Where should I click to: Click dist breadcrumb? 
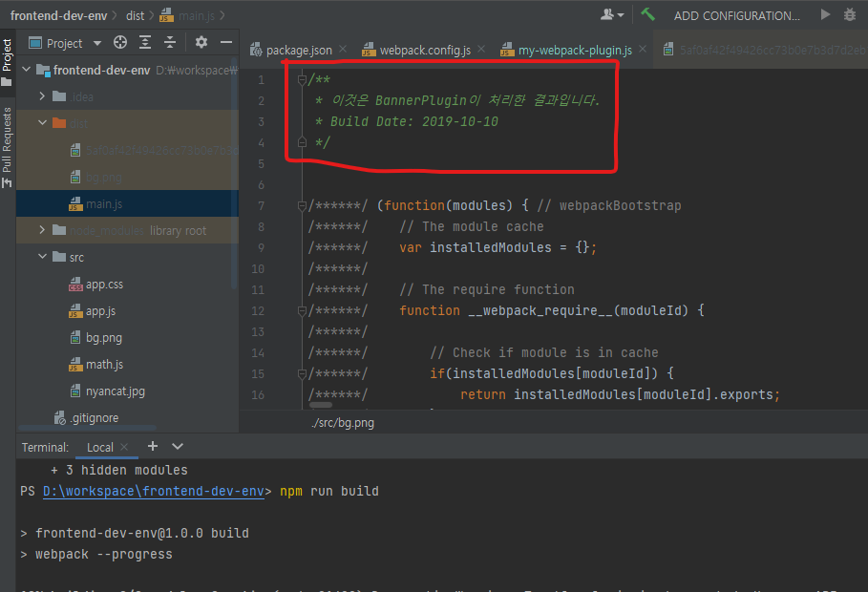(x=135, y=15)
